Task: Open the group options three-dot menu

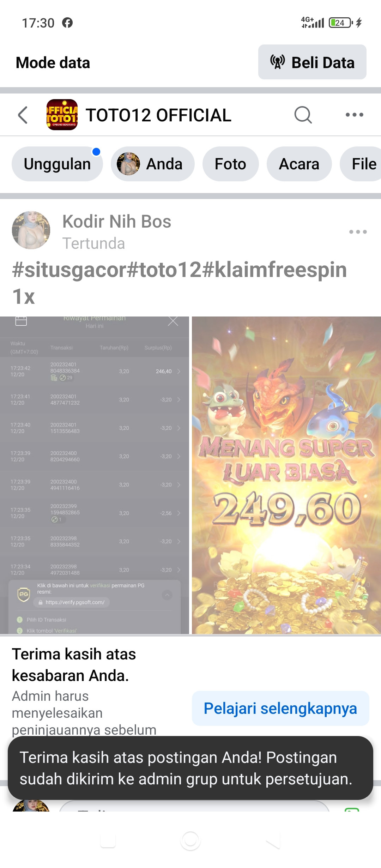Action: pos(355,115)
